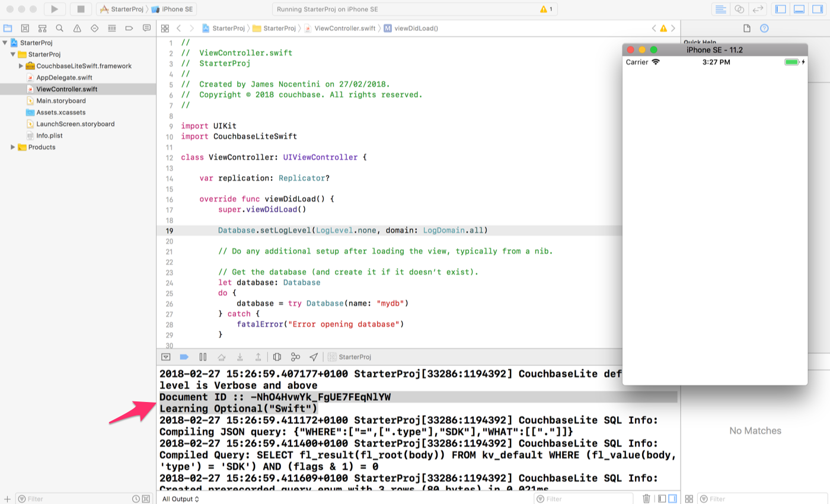Open the Symbol navigator
Image resolution: width=830 pixels, height=504 pixels.
coord(41,28)
